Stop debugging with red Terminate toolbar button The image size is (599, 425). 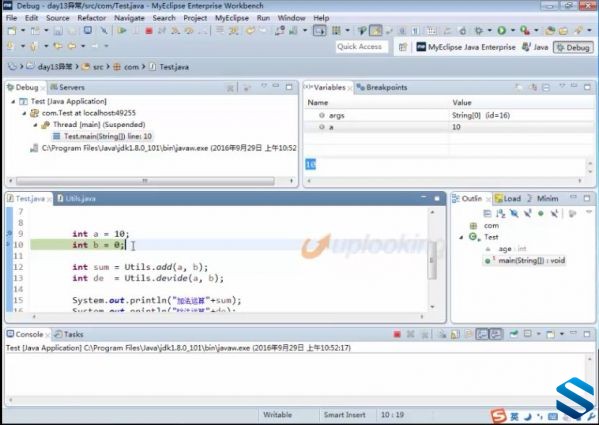click(x=149, y=31)
